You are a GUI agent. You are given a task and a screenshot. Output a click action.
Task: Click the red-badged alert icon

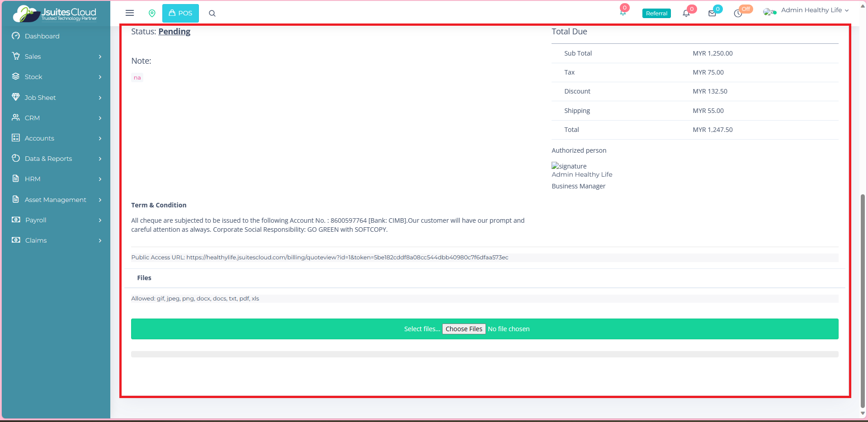(x=623, y=12)
